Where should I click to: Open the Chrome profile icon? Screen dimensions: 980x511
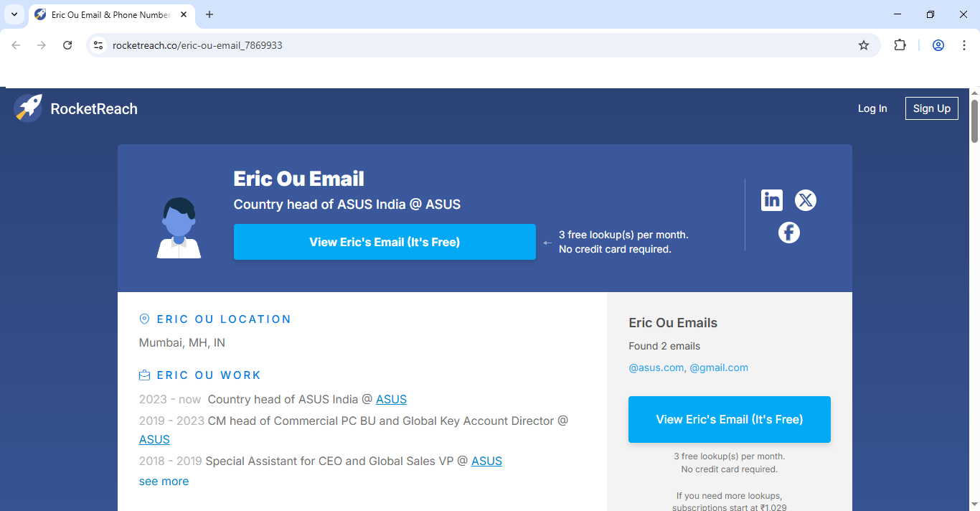tap(938, 45)
